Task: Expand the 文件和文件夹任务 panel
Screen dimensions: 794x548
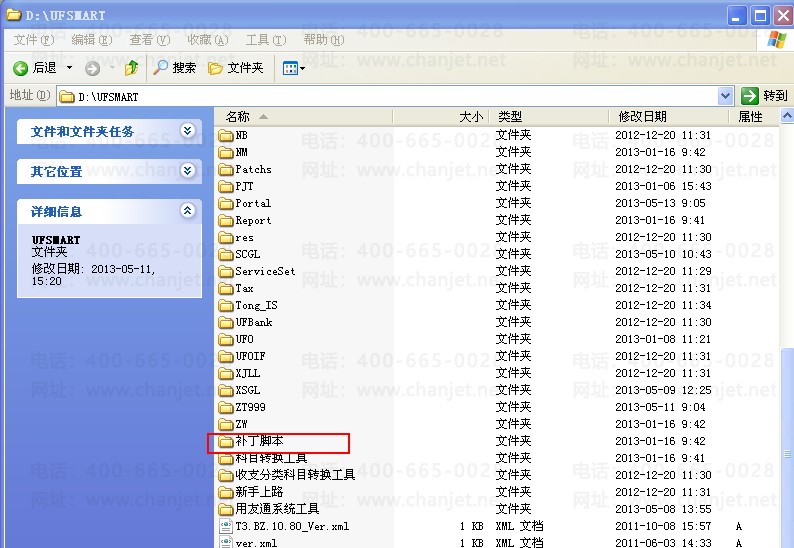Action: click(x=187, y=131)
